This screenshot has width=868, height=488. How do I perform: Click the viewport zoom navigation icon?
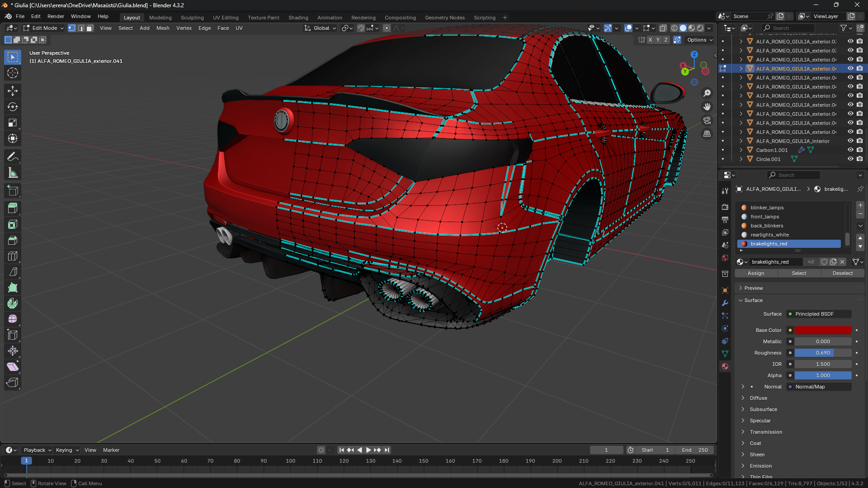tap(707, 93)
